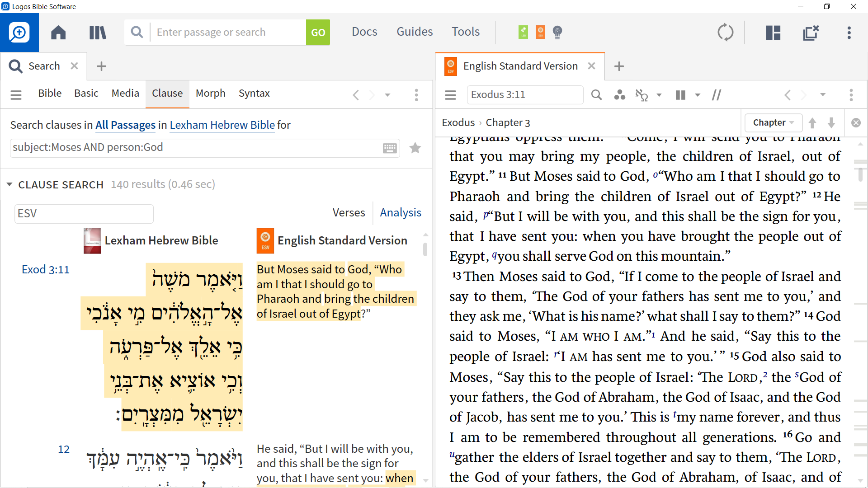Click the Lexham Hebrew Bible link

click(x=222, y=125)
